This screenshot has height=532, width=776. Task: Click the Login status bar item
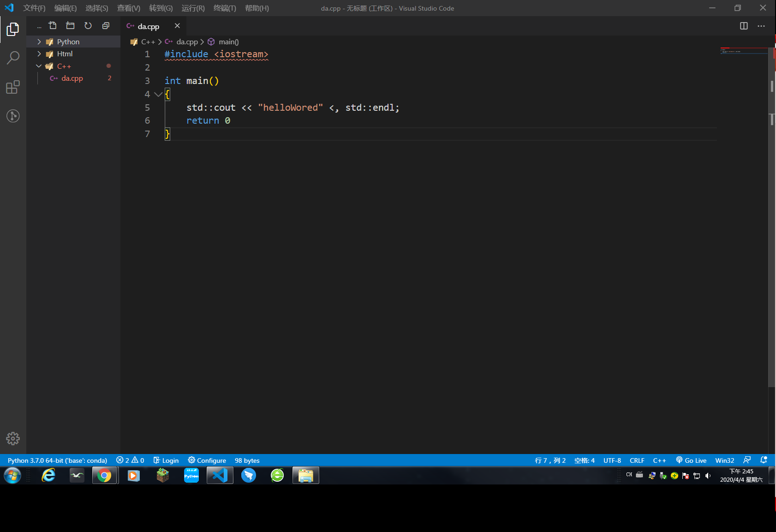[166, 460]
